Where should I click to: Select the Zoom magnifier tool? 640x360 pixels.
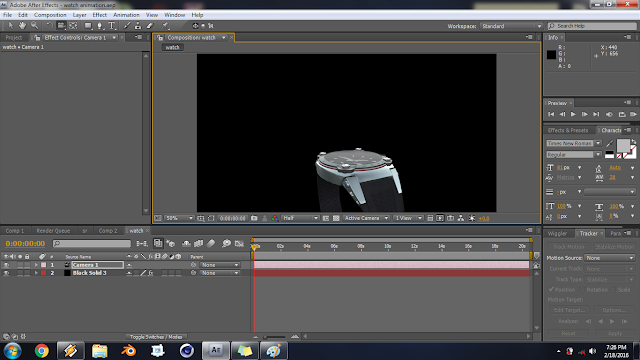[x=34, y=26]
